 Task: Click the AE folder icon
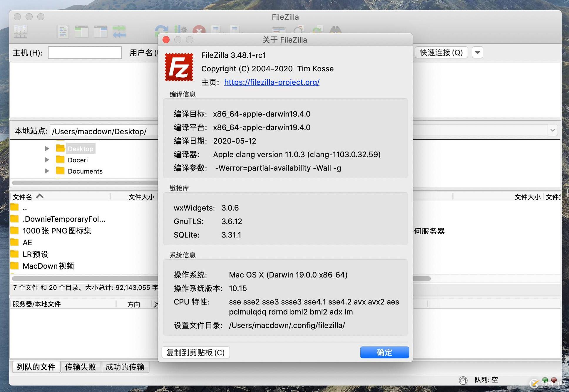pyautogui.click(x=14, y=242)
